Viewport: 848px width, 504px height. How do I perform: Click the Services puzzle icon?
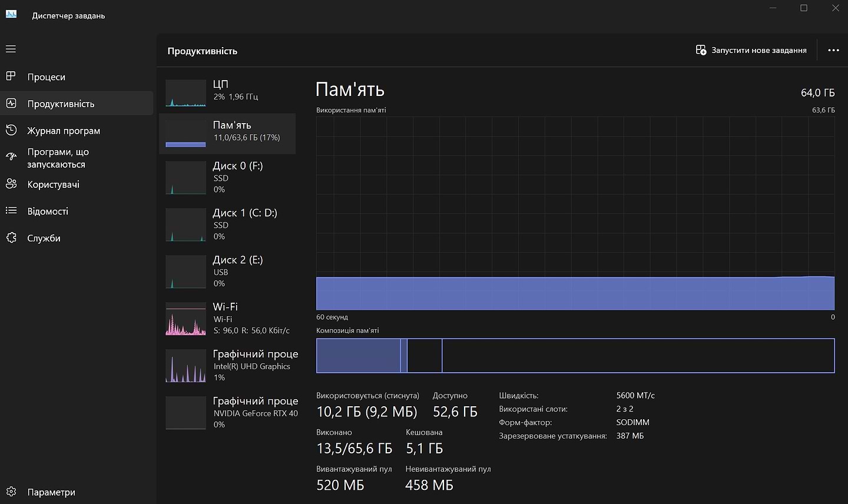[11, 238]
